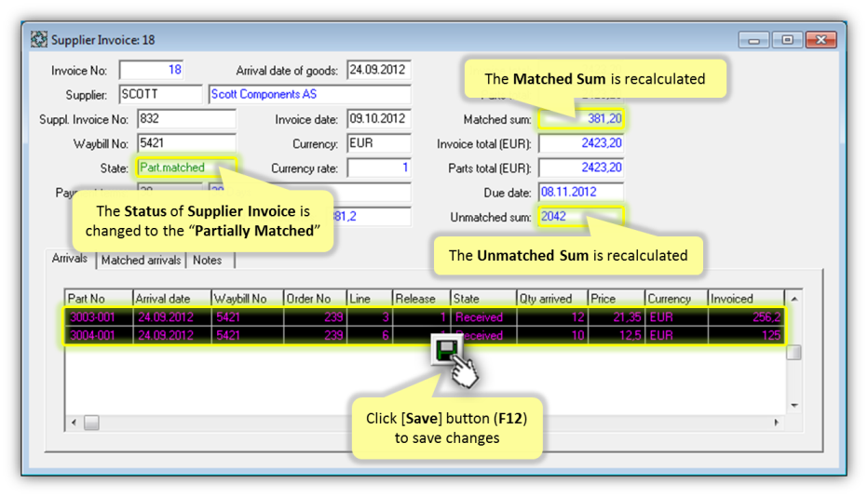Sort by the Qty arrived column header
The width and height of the screenshot is (868, 497).
coord(551,299)
